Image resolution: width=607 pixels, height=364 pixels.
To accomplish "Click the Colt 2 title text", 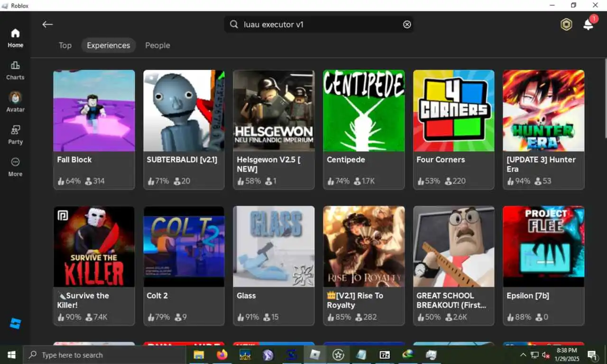I will [157, 296].
